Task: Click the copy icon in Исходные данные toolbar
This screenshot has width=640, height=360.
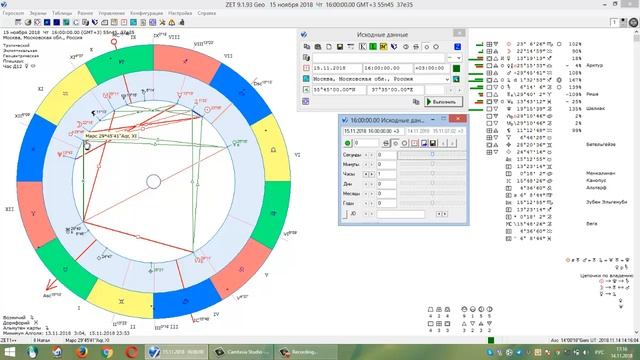Action: 307,47
